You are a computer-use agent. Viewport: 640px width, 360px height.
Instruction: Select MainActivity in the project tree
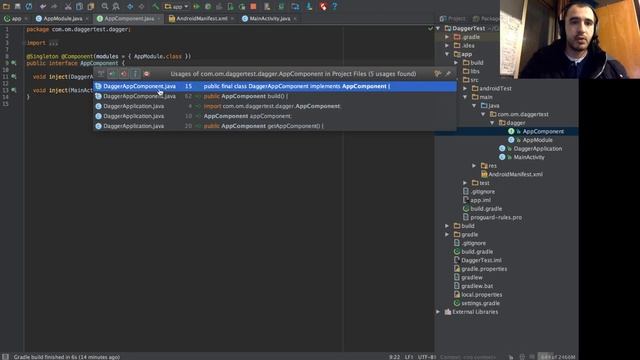(x=529, y=157)
